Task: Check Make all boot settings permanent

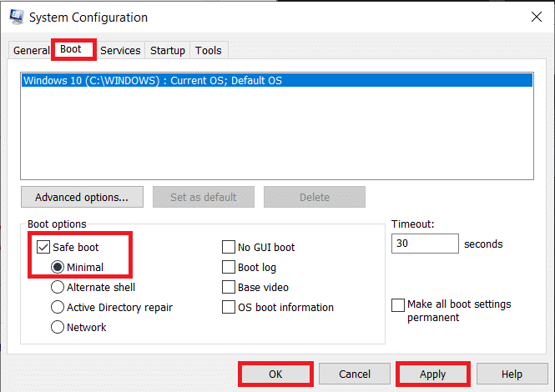Action: pyautogui.click(x=398, y=305)
